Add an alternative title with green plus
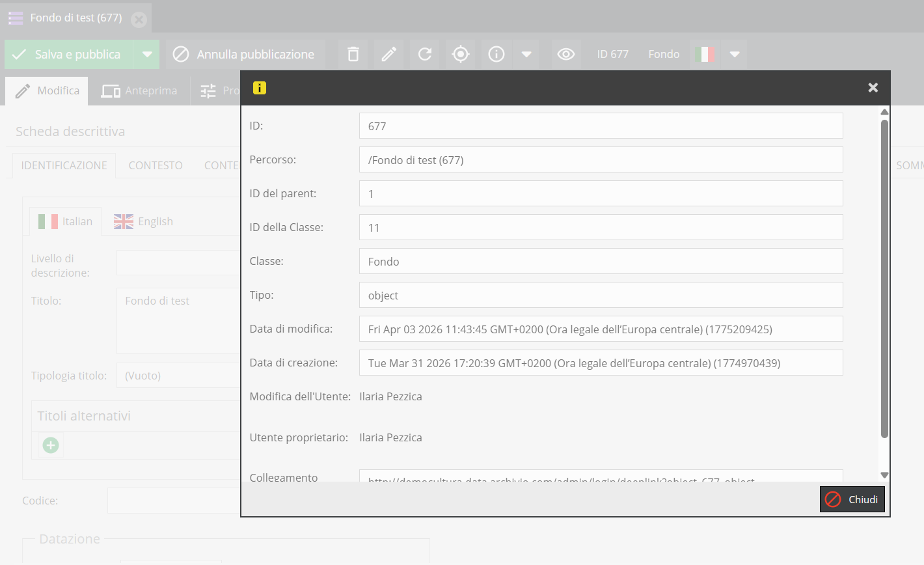This screenshot has width=924, height=565. [51, 445]
